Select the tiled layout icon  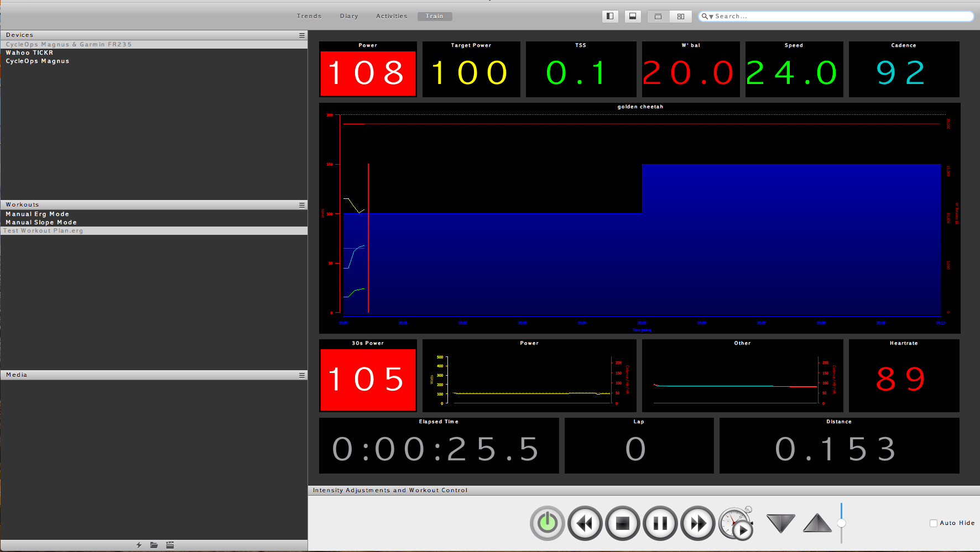tap(681, 16)
